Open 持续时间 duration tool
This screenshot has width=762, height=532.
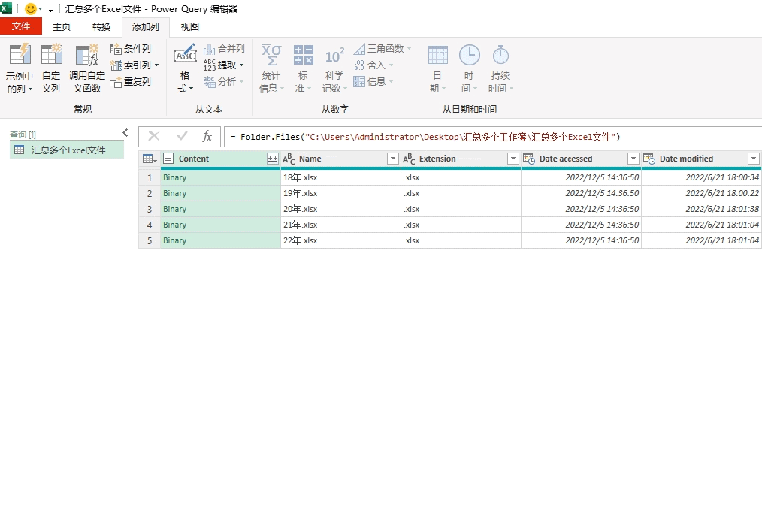[500, 68]
